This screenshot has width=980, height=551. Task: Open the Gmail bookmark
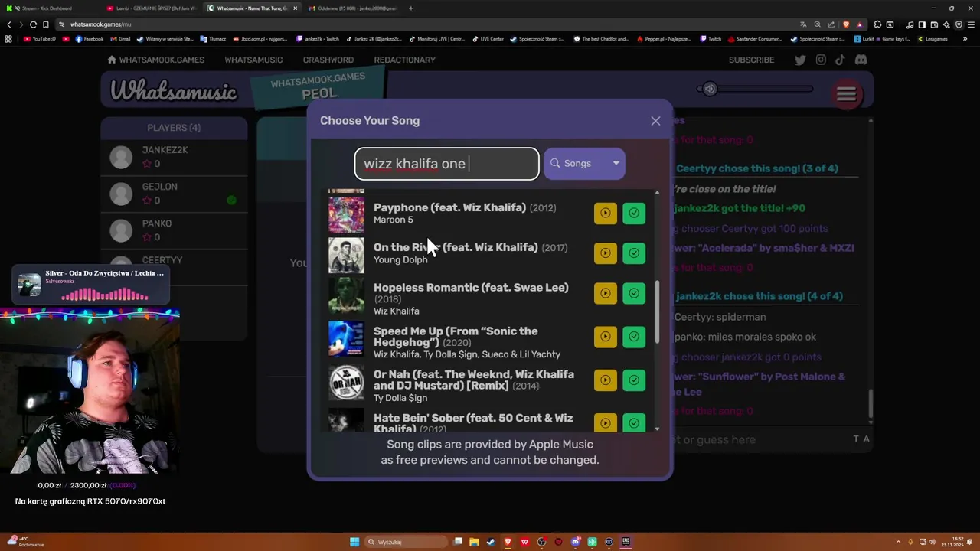[x=120, y=39]
